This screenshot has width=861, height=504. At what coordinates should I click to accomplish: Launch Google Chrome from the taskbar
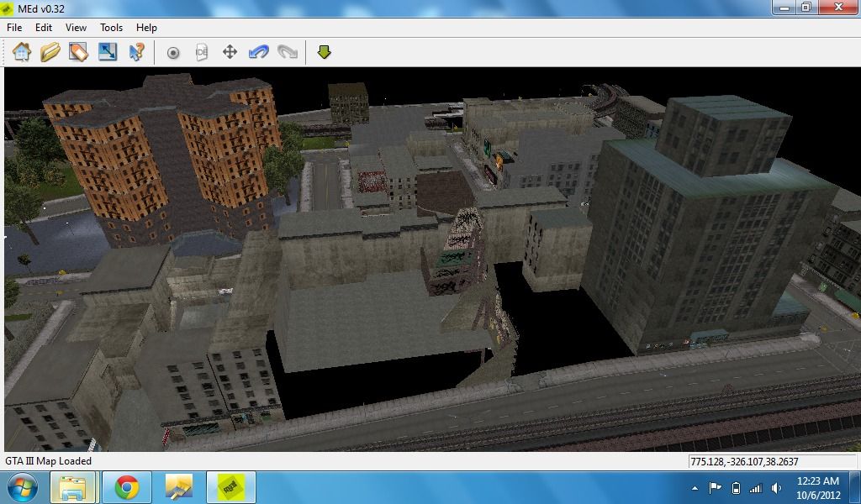point(126,487)
